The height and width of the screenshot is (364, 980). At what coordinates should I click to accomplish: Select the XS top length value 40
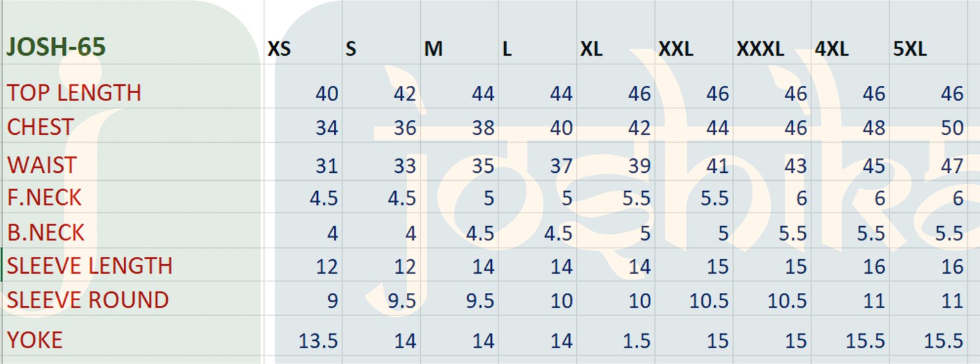point(326,94)
